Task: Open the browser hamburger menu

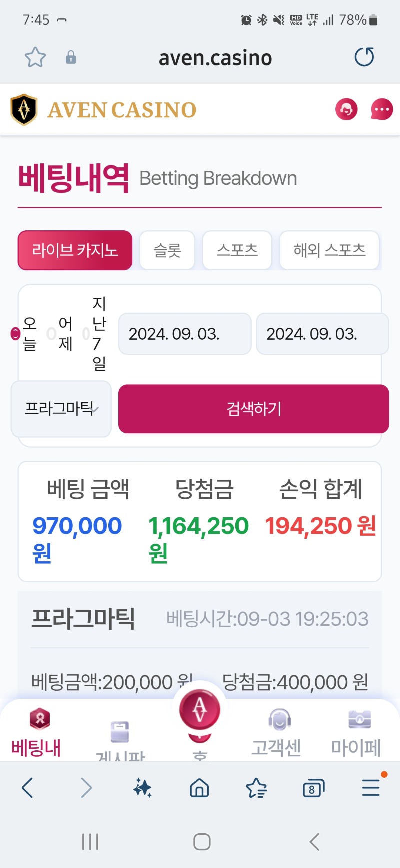Action: [371, 788]
